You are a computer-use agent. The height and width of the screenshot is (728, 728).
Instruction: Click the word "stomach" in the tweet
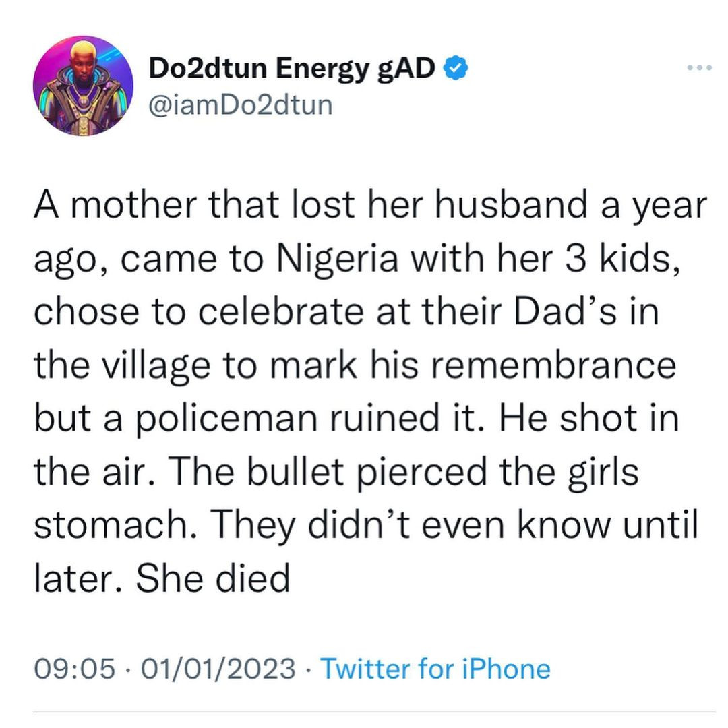[102, 526]
